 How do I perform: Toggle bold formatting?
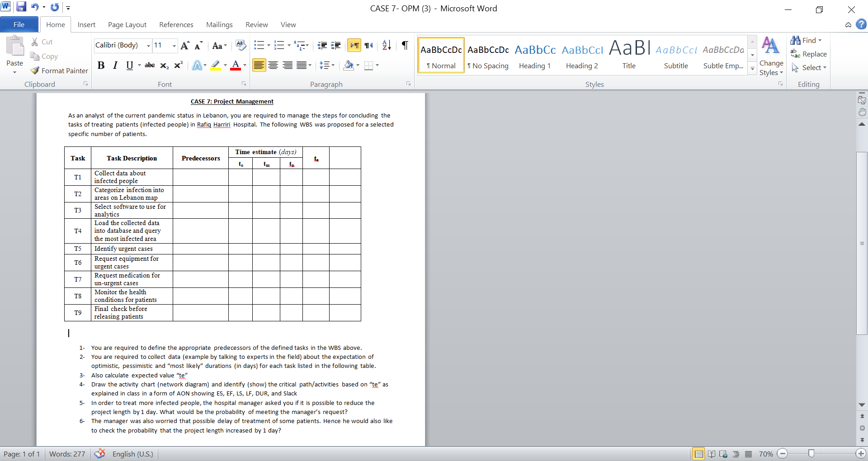[101, 65]
